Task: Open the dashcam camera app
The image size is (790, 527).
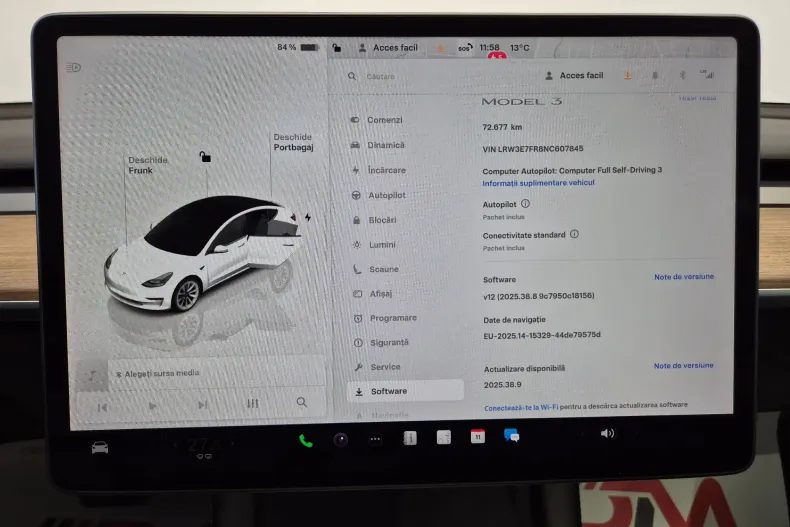Action: [x=341, y=440]
